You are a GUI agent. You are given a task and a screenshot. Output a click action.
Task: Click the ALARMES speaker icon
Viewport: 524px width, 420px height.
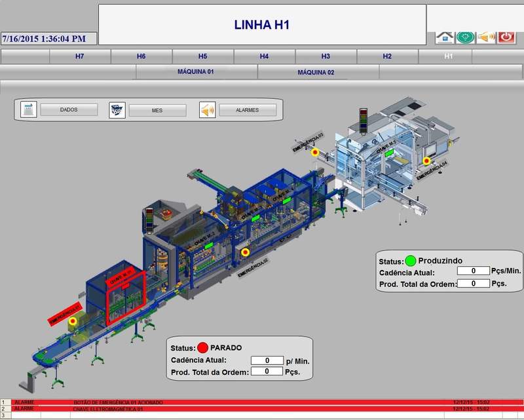coord(207,110)
